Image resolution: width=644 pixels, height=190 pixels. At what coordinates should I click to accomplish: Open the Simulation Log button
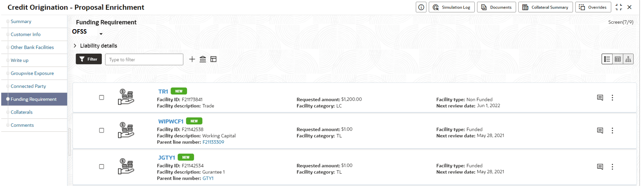452,7
